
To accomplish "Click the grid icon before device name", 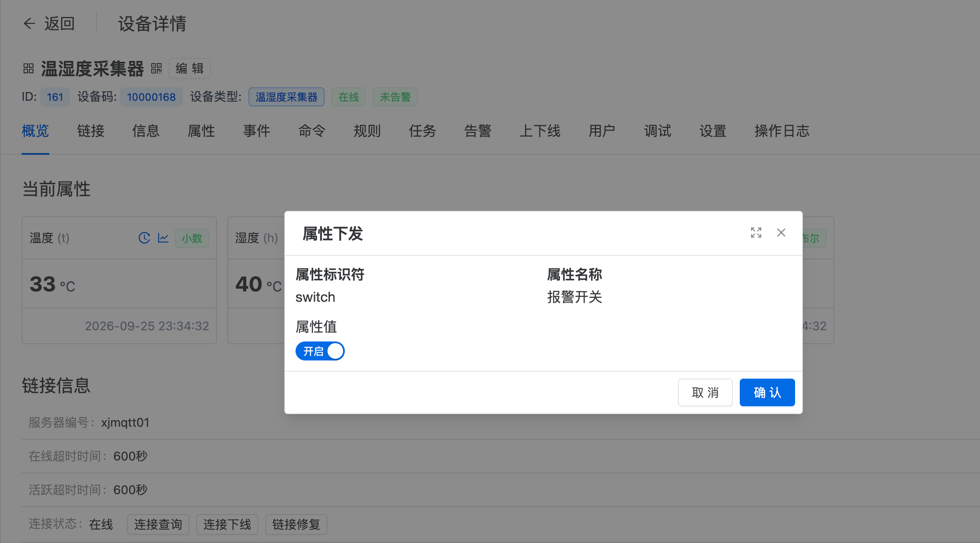I will (x=29, y=68).
